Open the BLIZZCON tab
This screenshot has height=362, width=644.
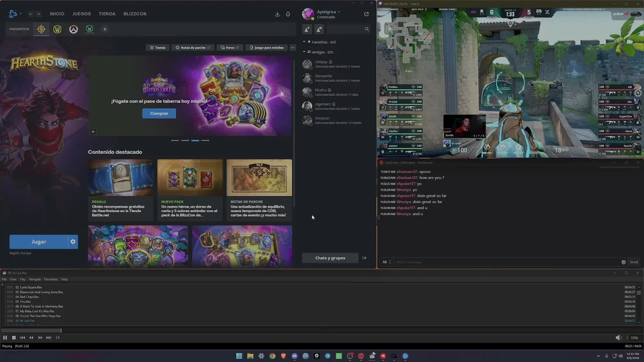(135, 14)
